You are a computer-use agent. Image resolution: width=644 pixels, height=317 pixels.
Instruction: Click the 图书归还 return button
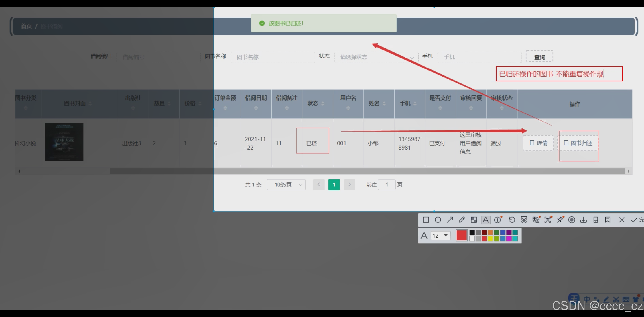coord(578,143)
